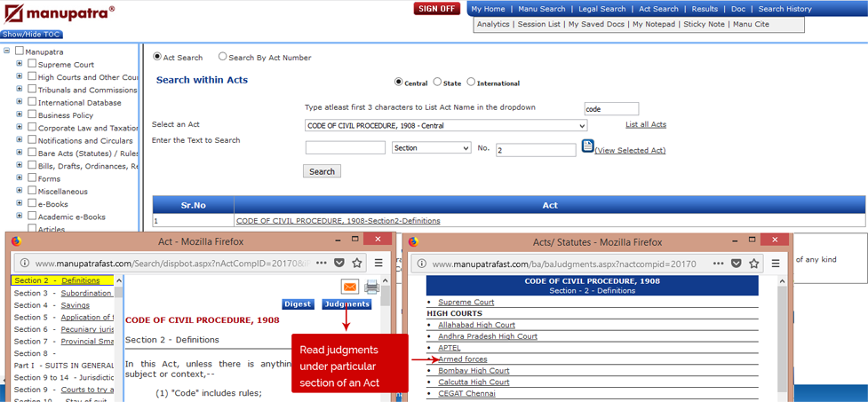Click the text to search input field
The width and height of the screenshot is (868, 402).
click(345, 147)
